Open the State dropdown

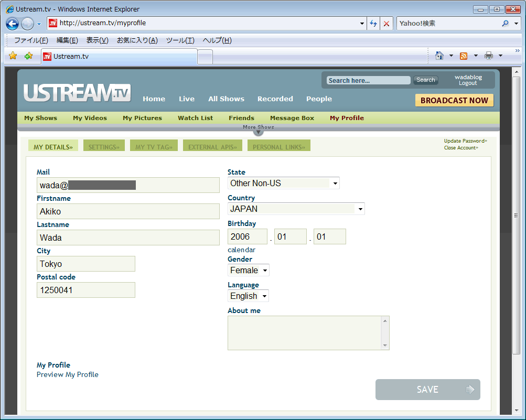[x=284, y=183]
